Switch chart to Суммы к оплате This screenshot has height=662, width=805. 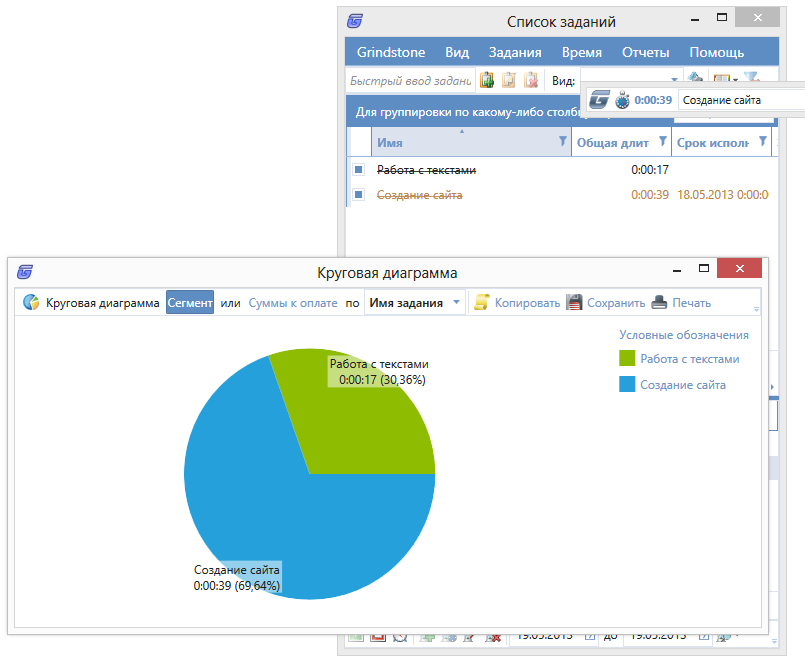[293, 303]
